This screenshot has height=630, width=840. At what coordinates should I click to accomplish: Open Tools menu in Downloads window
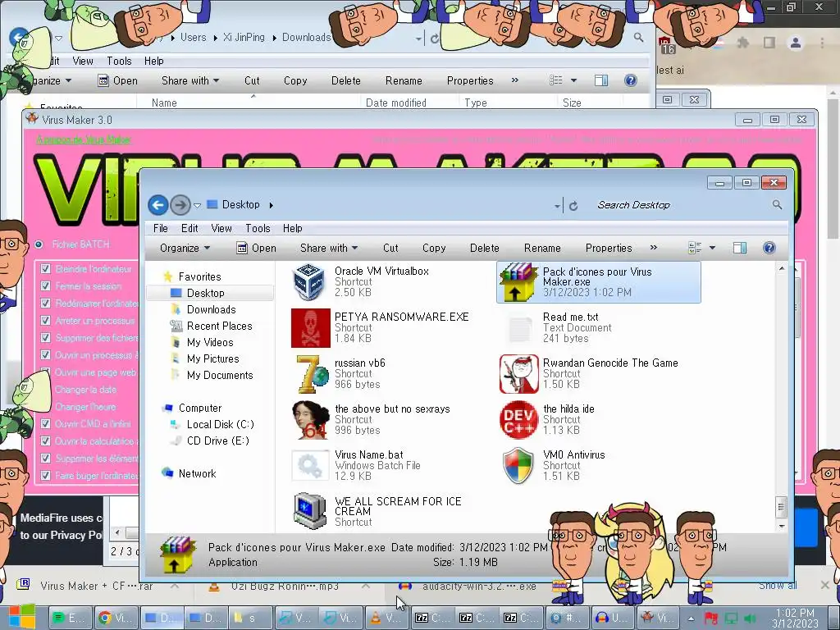(x=119, y=61)
